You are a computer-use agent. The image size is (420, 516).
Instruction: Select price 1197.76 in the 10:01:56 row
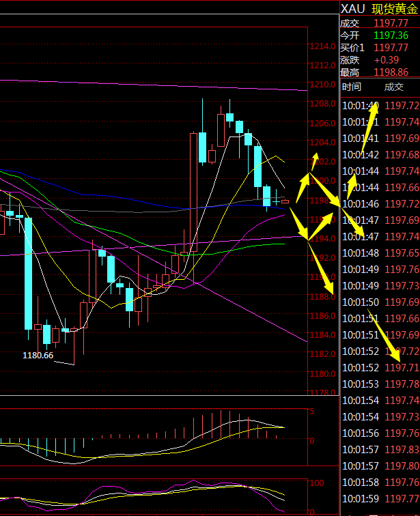402,433
